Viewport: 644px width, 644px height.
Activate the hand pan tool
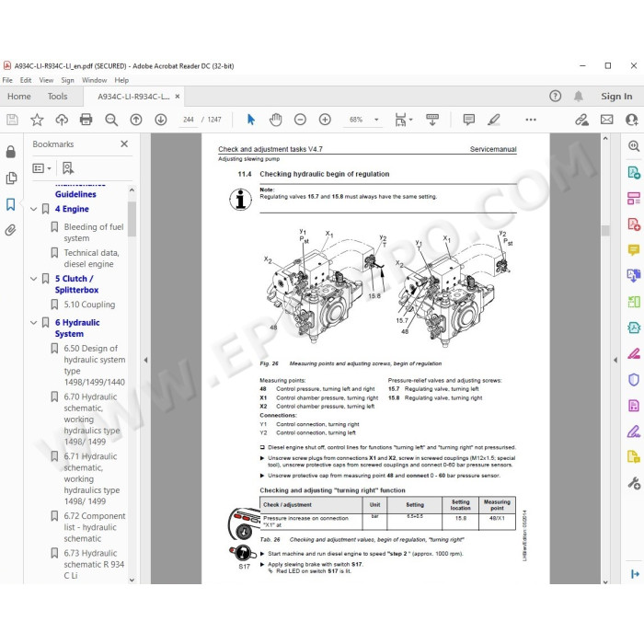coord(276,120)
